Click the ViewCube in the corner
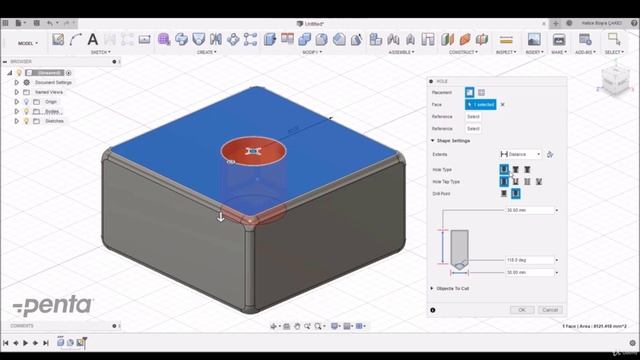Screen dimensions: 640x360 [616, 82]
